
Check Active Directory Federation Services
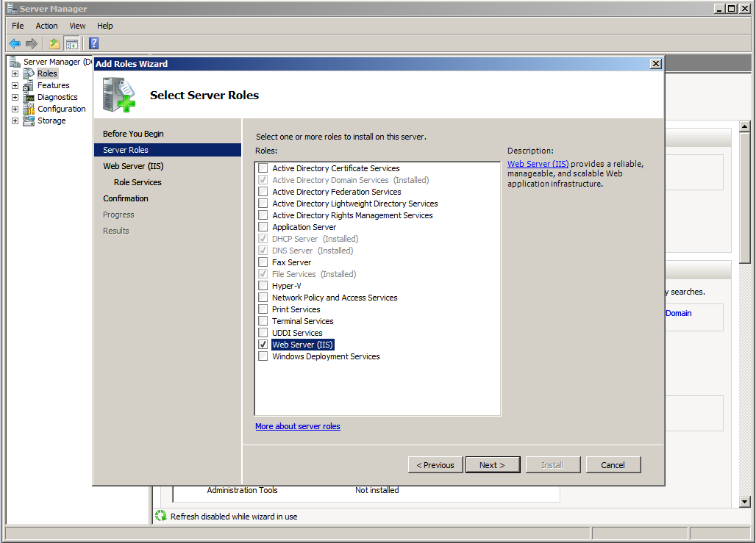point(263,192)
